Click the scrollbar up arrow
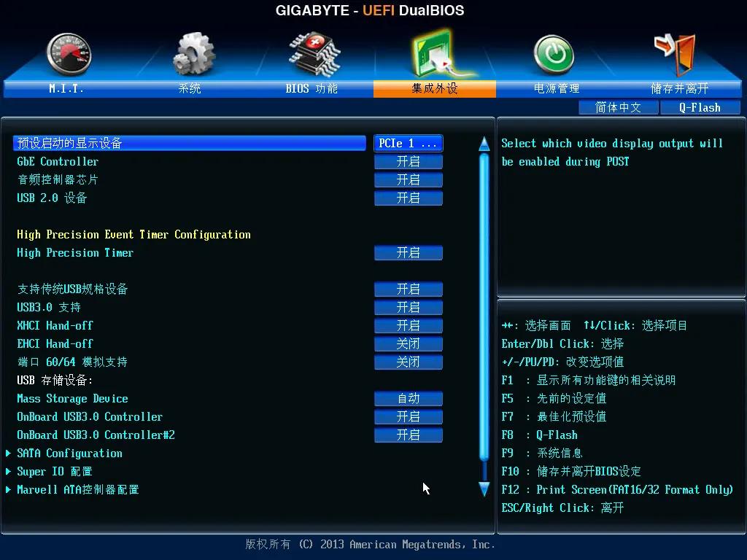Viewport: 747px width, 560px height. 484,144
